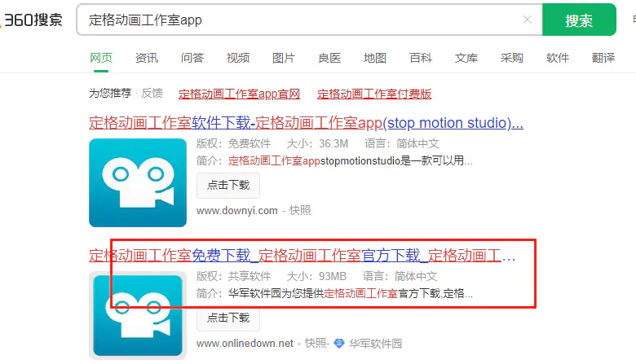Open the 翻译 tab
636x364 pixels.
coord(603,58)
